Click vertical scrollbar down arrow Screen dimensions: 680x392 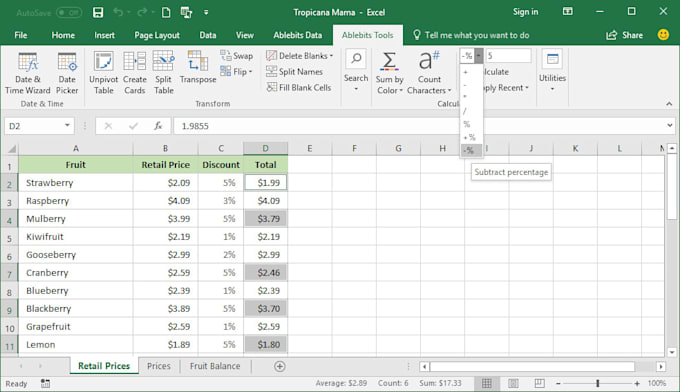tap(671, 352)
